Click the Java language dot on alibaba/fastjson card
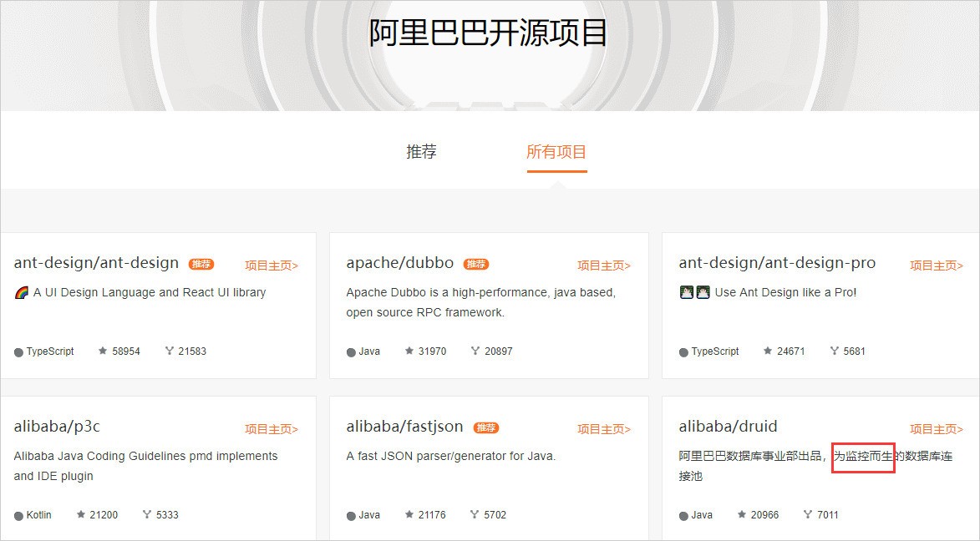Viewport: 980px width, 541px height. (x=351, y=516)
